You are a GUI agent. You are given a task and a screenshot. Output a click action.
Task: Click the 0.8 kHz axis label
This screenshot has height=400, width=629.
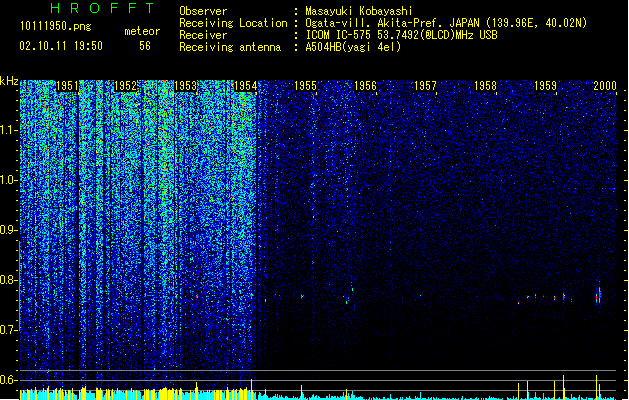pyautogui.click(x=9, y=280)
